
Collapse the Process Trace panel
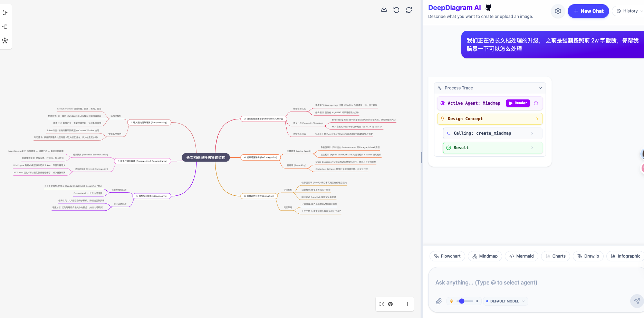coord(540,88)
